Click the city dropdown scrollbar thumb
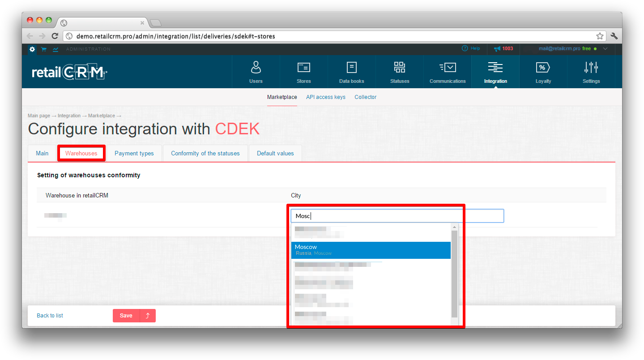The image size is (644, 360). [454, 274]
